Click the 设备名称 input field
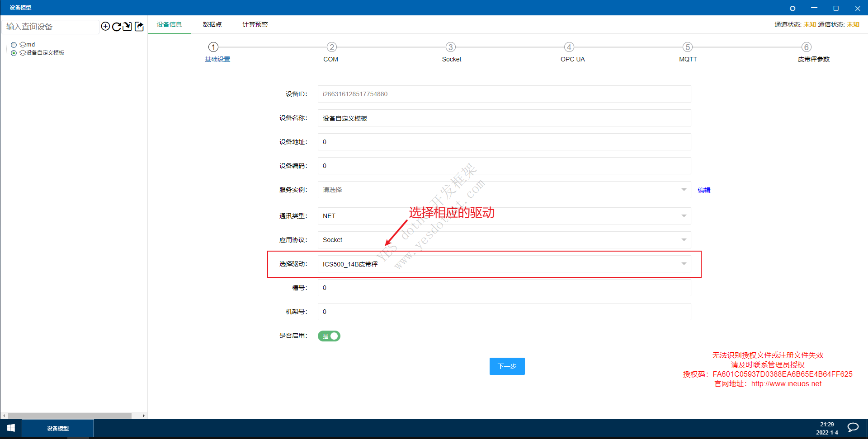The height and width of the screenshot is (439, 868). pyautogui.click(x=504, y=118)
